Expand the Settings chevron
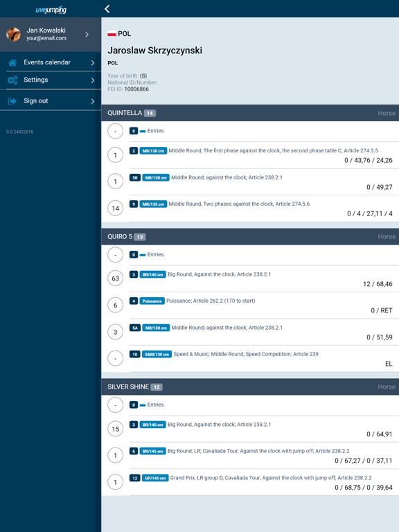 coord(93,80)
